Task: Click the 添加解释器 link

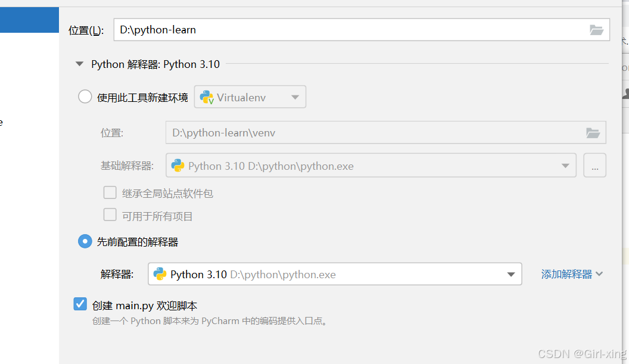Action: click(566, 274)
